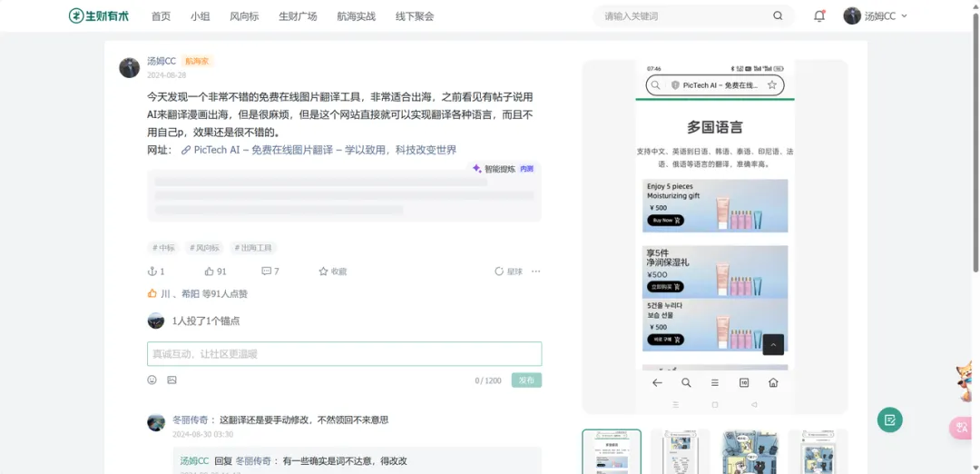Select the #风向标 tag
980x474 pixels.
(204, 248)
